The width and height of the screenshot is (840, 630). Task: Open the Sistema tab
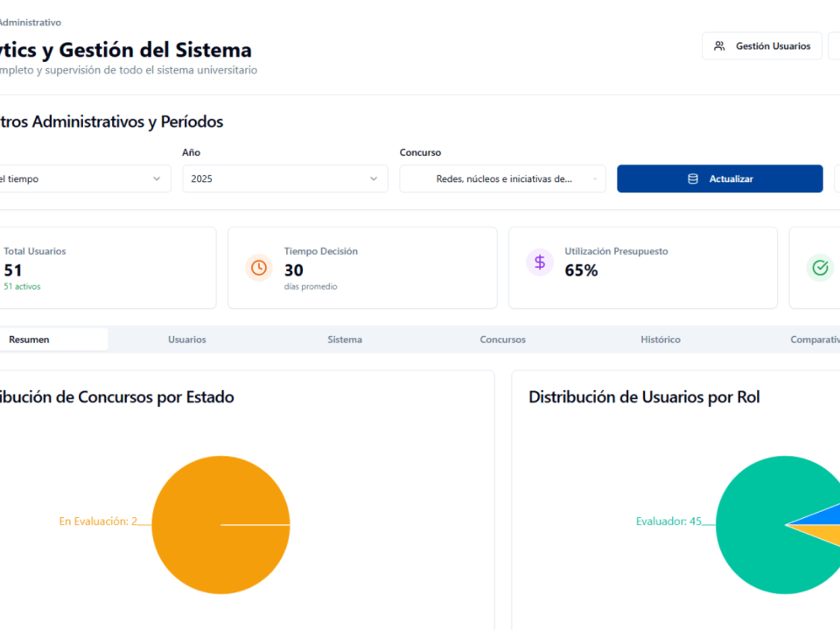345,339
